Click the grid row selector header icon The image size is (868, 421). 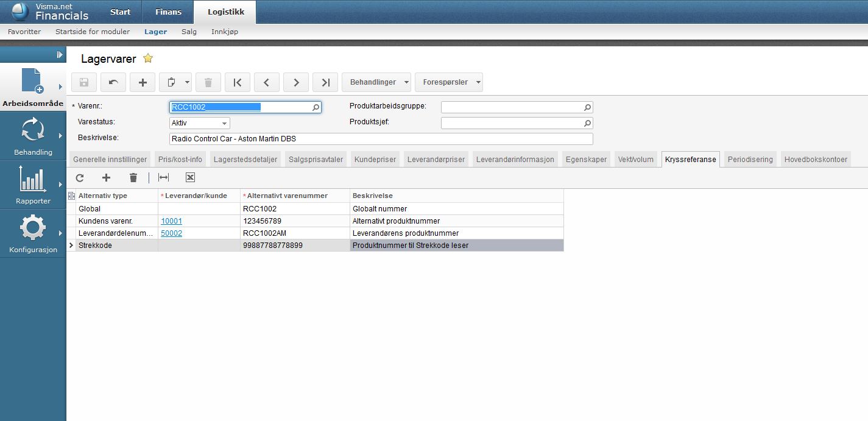point(71,196)
